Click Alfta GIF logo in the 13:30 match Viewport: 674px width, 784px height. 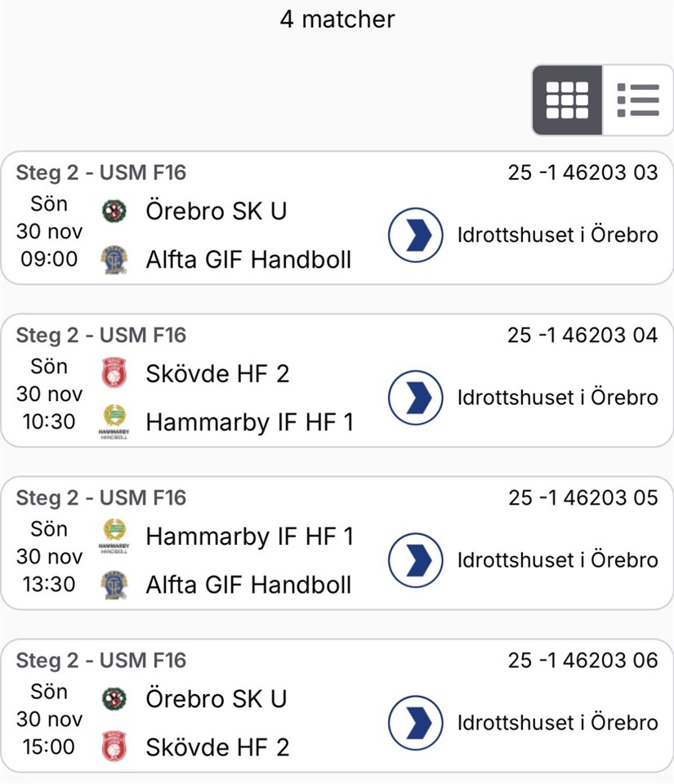click(114, 585)
